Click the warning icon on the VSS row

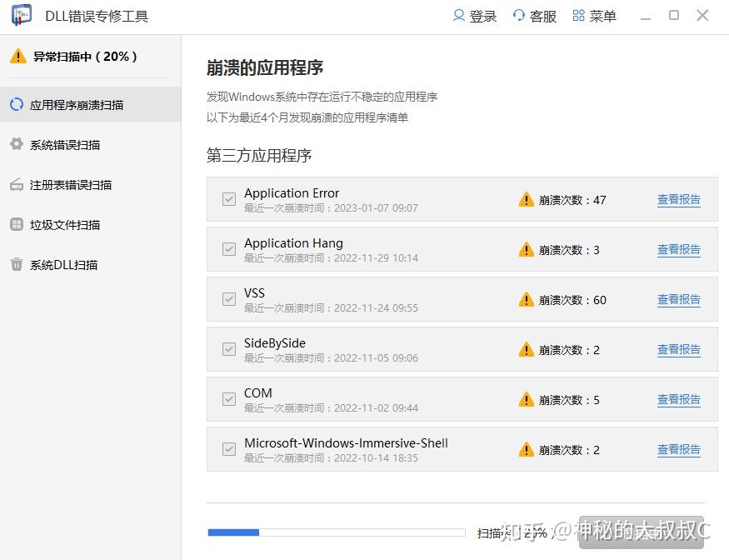tap(527, 299)
